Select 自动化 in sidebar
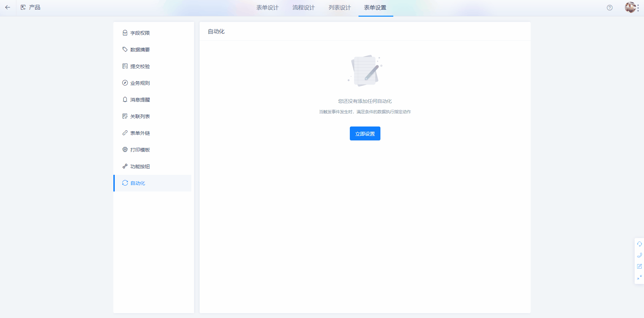Viewport: 644px width, 318px height. (152, 183)
